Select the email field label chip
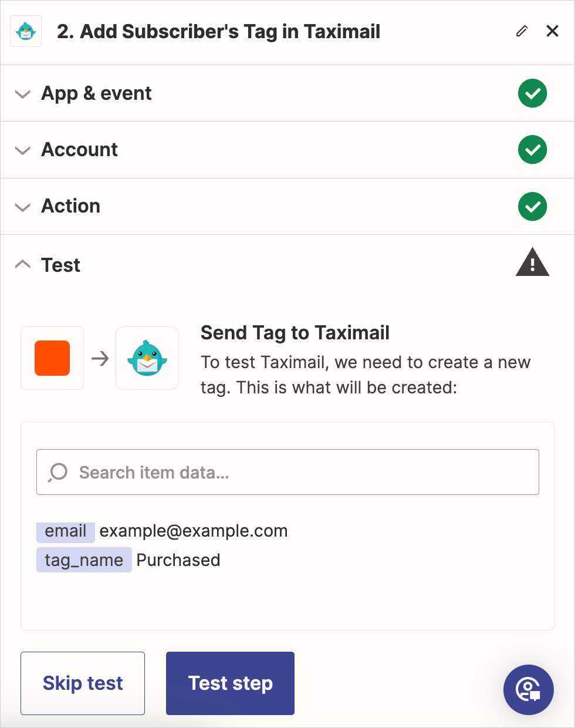The width and height of the screenshot is (575, 728). point(66,531)
